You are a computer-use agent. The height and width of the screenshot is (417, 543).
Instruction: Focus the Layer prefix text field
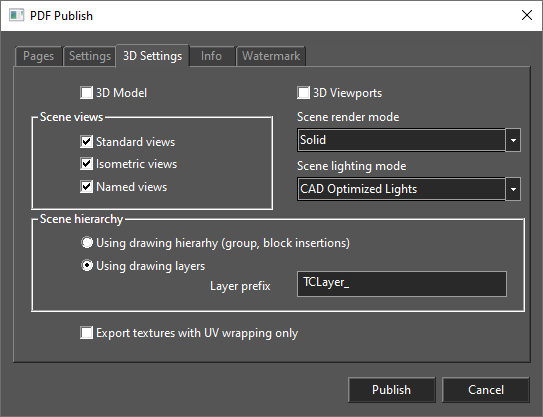click(402, 284)
